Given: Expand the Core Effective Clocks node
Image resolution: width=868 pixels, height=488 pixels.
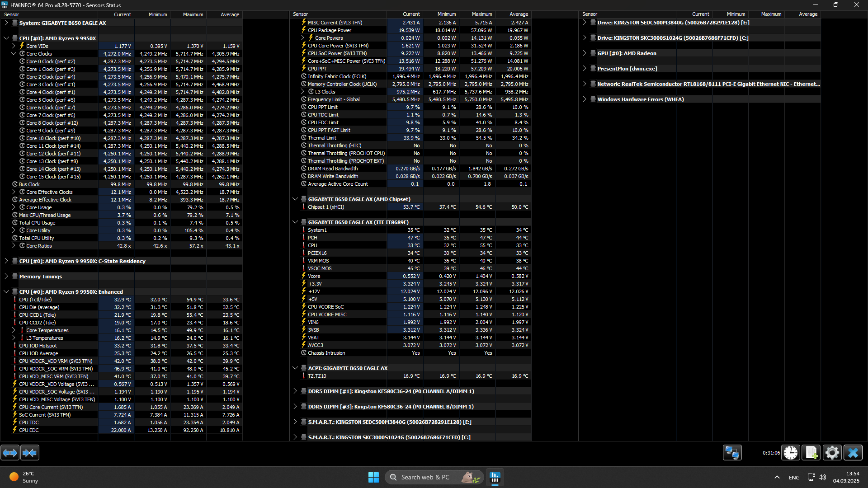Looking at the screenshot, I should point(14,192).
